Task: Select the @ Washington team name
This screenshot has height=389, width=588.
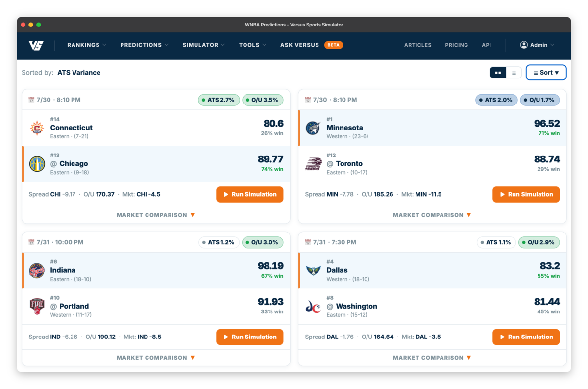Action: pos(352,306)
